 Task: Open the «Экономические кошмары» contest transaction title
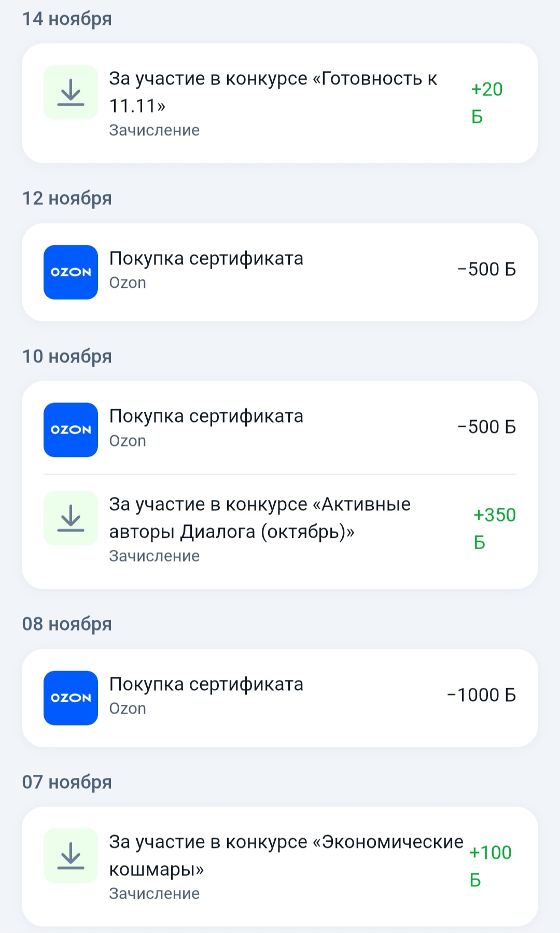pos(286,855)
